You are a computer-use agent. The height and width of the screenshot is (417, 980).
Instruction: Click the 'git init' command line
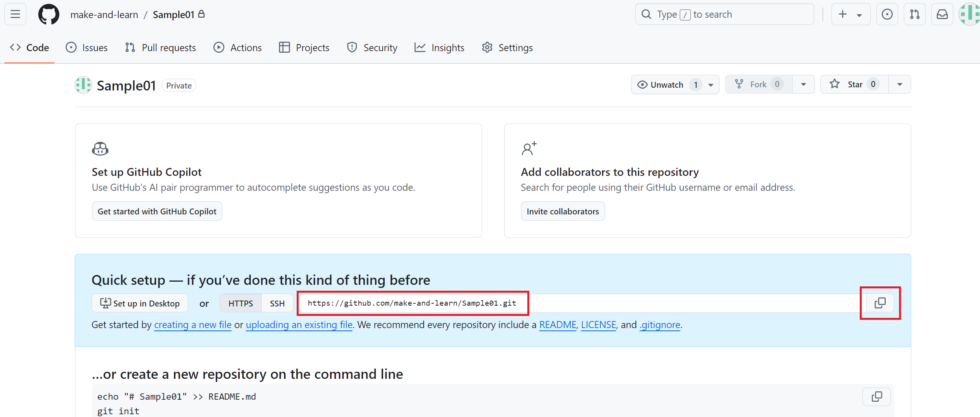click(118, 411)
